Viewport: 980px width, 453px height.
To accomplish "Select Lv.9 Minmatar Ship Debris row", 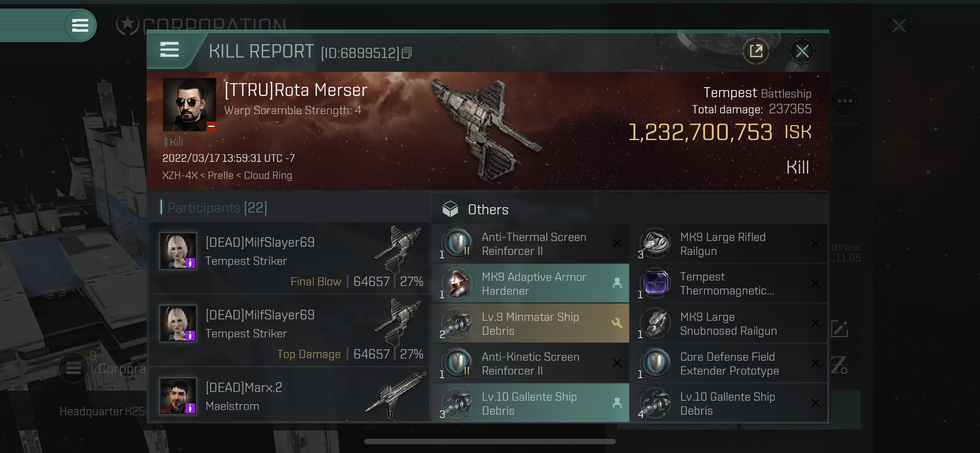I will [x=531, y=323].
